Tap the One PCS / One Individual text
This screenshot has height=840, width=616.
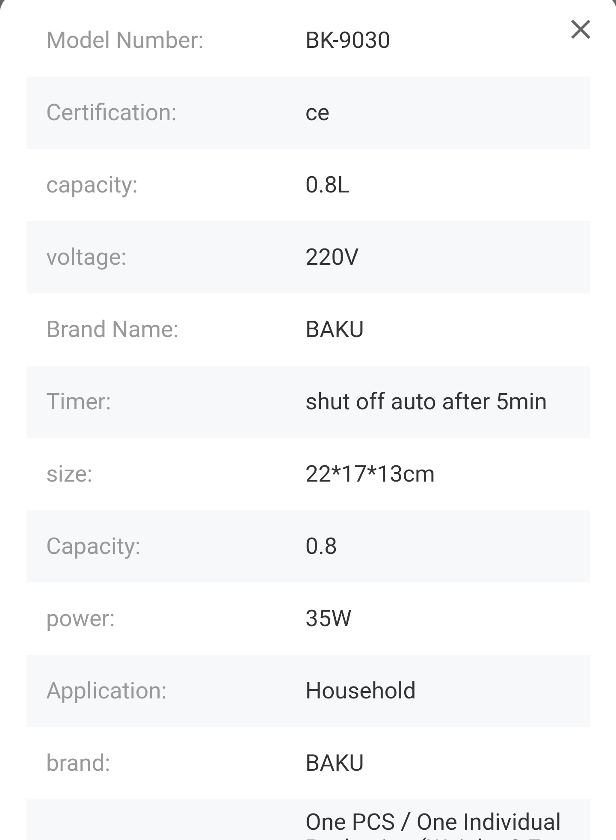[432, 822]
